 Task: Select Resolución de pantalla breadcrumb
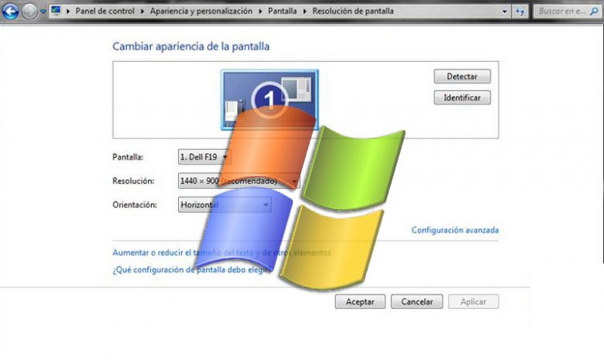pyautogui.click(x=353, y=11)
